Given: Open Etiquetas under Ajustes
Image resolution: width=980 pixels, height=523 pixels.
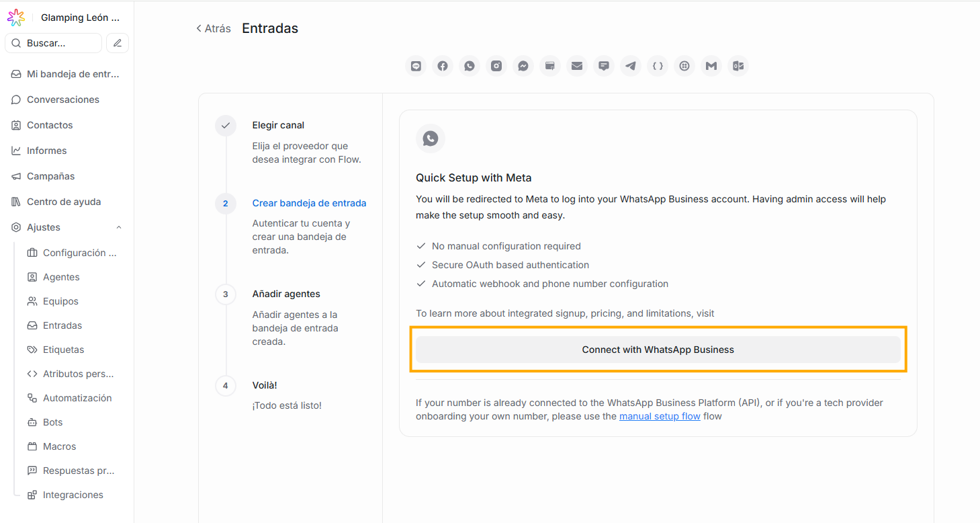Looking at the screenshot, I should (x=63, y=350).
